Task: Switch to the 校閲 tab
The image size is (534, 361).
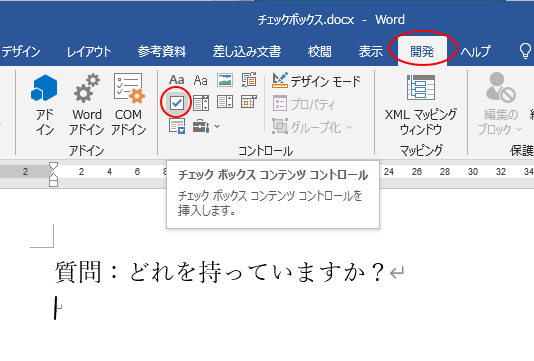Action: (320, 52)
